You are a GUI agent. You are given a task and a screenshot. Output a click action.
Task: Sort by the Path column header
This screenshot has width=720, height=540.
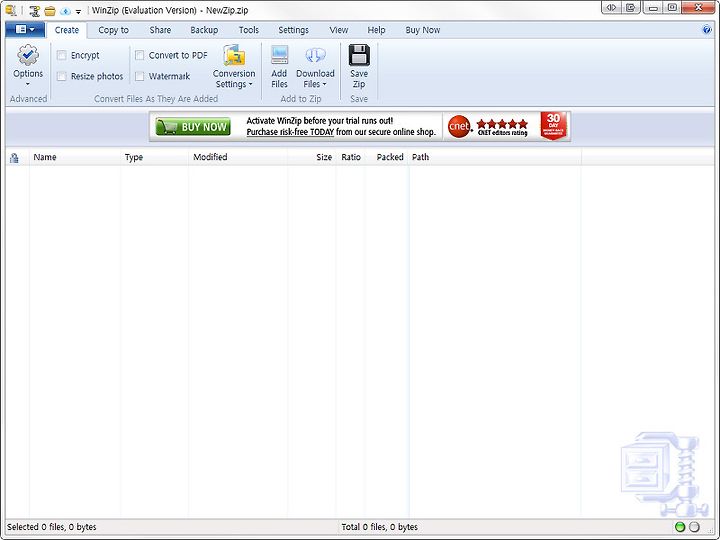click(495, 157)
